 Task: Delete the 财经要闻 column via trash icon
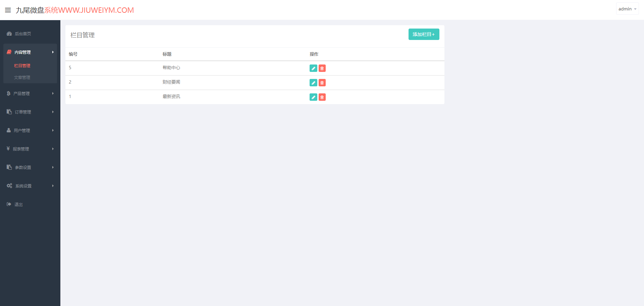pos(322,83)
